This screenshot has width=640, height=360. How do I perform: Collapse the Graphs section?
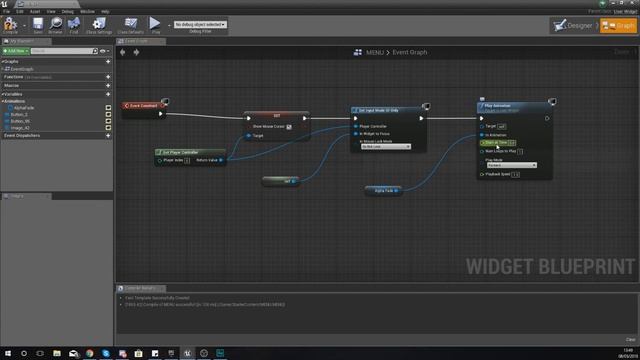2,62
